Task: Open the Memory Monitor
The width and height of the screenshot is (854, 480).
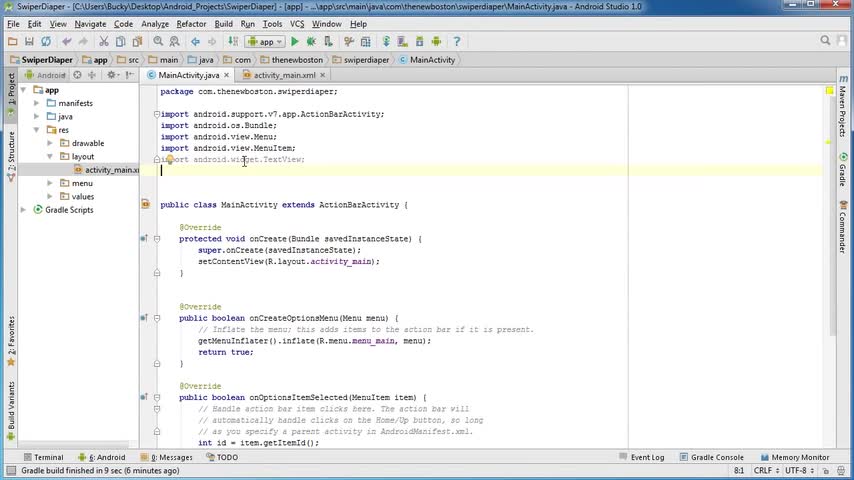Action: [795, 458]
